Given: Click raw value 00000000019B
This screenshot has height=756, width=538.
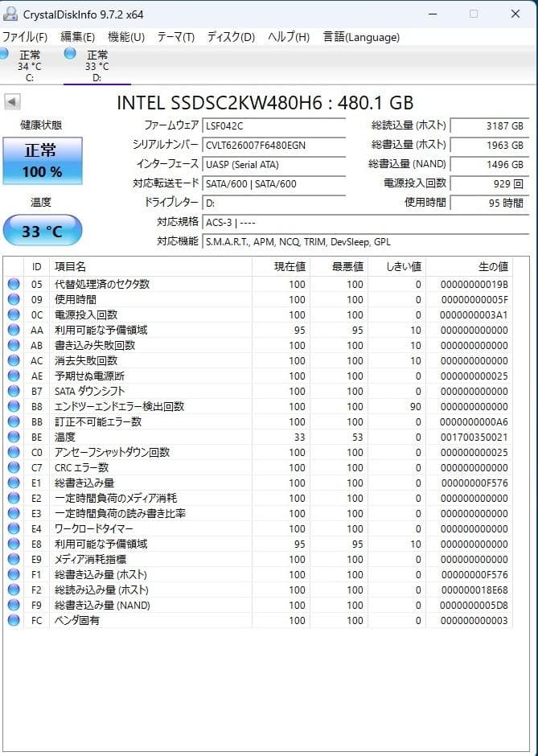Looking at the screenshot, I should coord(474,285).
